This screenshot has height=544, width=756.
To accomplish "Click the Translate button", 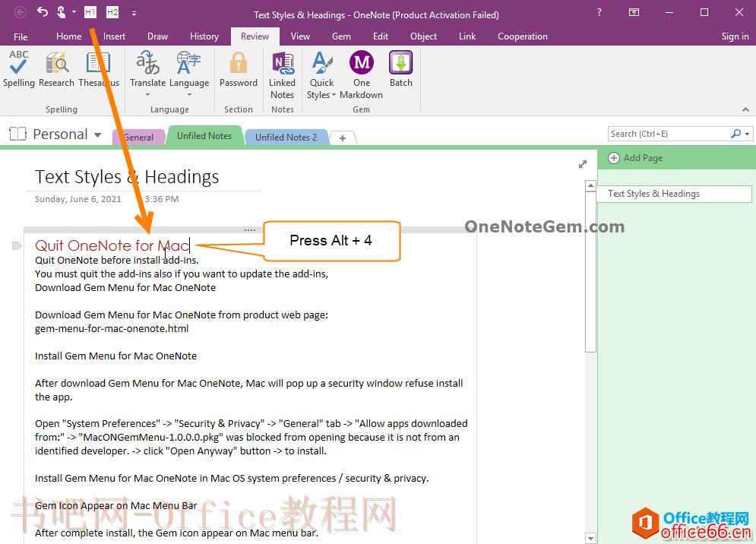I will pyautogui.click(x=147, y=68).
